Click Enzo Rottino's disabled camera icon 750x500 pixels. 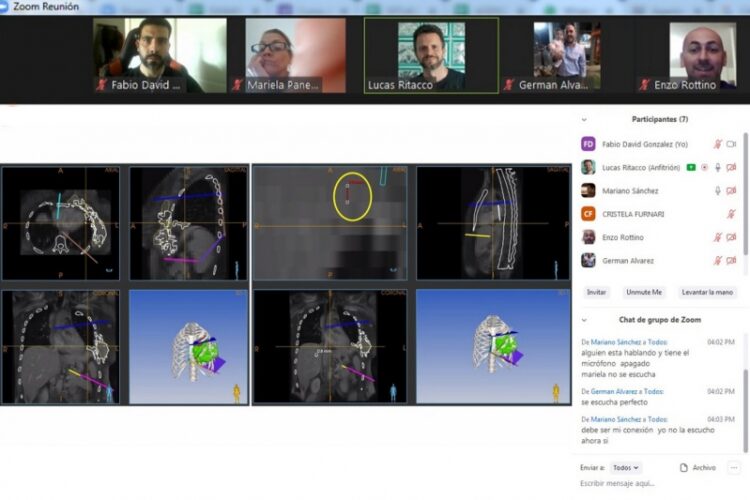coord(731,237)
